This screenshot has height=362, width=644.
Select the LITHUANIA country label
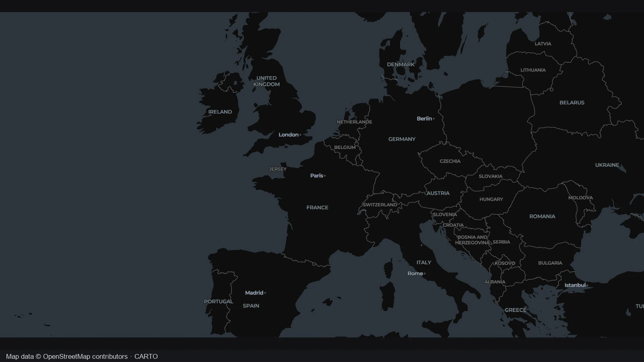pyautogui.click(x=533, y=70)
